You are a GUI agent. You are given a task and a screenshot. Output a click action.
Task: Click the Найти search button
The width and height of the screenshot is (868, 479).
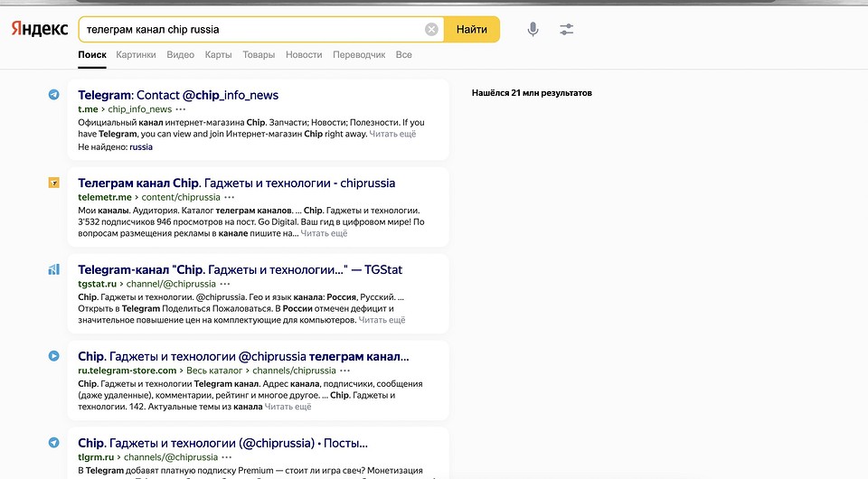point(472,29)
